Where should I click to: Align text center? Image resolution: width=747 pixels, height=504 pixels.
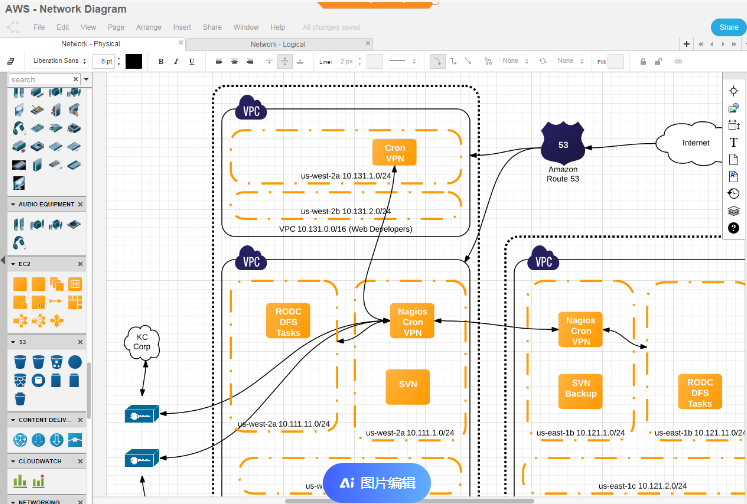234,61
